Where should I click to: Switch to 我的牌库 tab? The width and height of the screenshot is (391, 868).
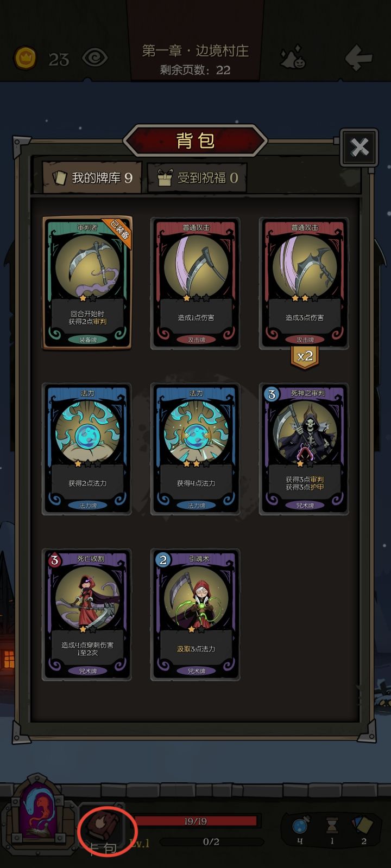92,177
